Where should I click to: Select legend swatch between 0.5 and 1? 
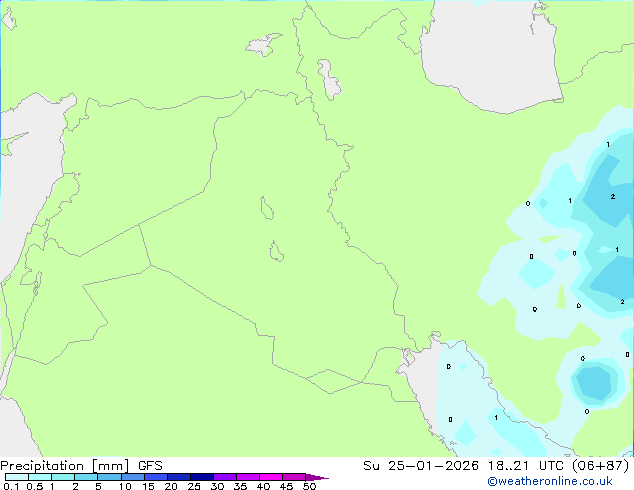point(40,477)
